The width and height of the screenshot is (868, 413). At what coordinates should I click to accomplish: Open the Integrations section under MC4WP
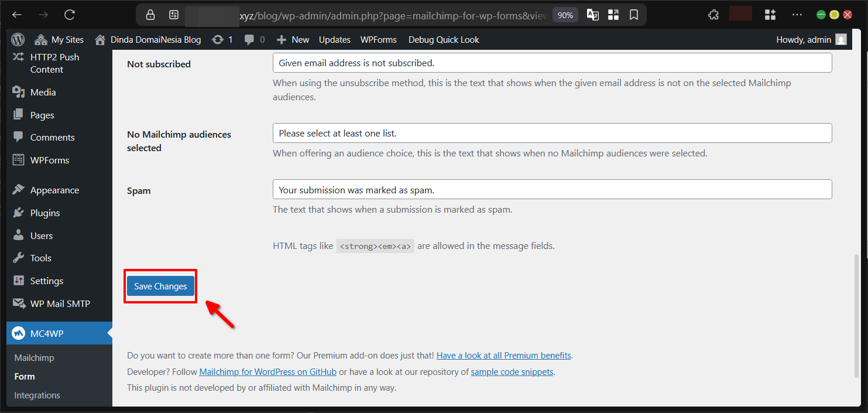coord(37,395)
